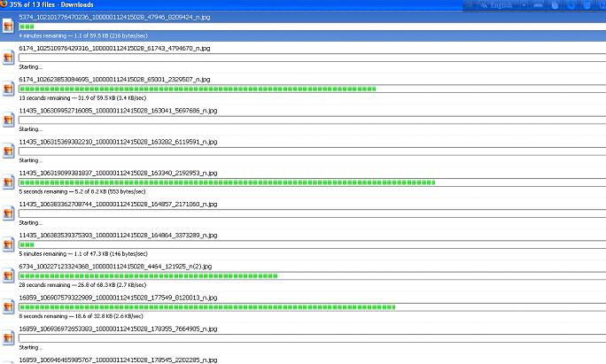Click progress bar of 11435_..._3373289_n.jpg
Viewport: 606px width, 364px height.
(312, 244)
